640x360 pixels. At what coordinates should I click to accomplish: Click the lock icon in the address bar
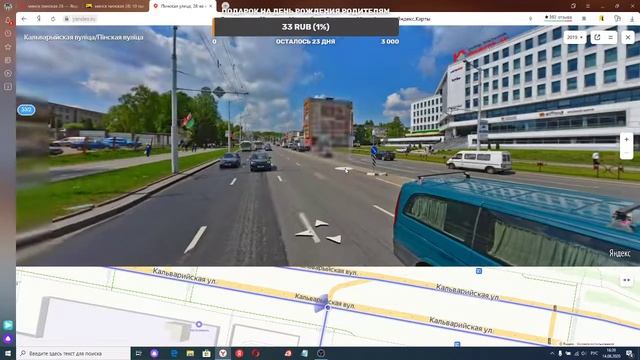pyautogui.click(x=67, y=19)
